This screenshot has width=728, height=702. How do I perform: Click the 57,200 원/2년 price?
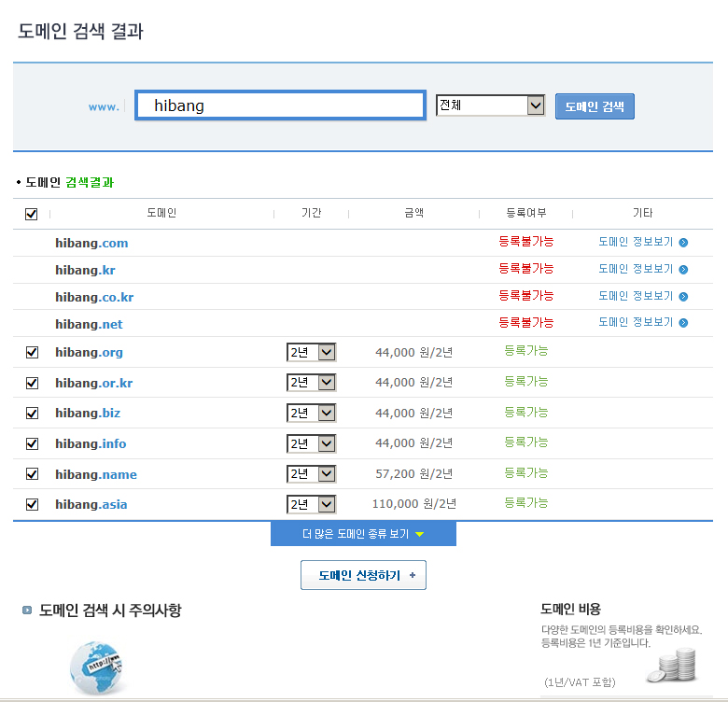(413, 474)
